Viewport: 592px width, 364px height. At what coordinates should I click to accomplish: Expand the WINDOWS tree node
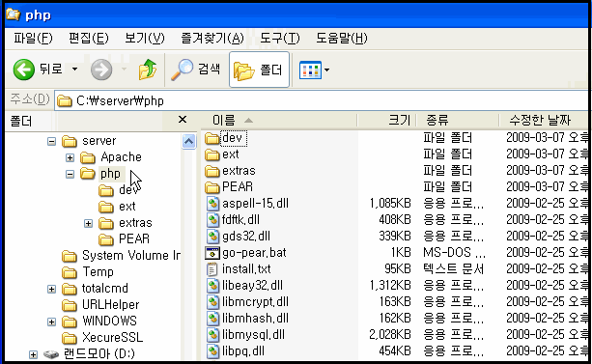tap(52, 322)
